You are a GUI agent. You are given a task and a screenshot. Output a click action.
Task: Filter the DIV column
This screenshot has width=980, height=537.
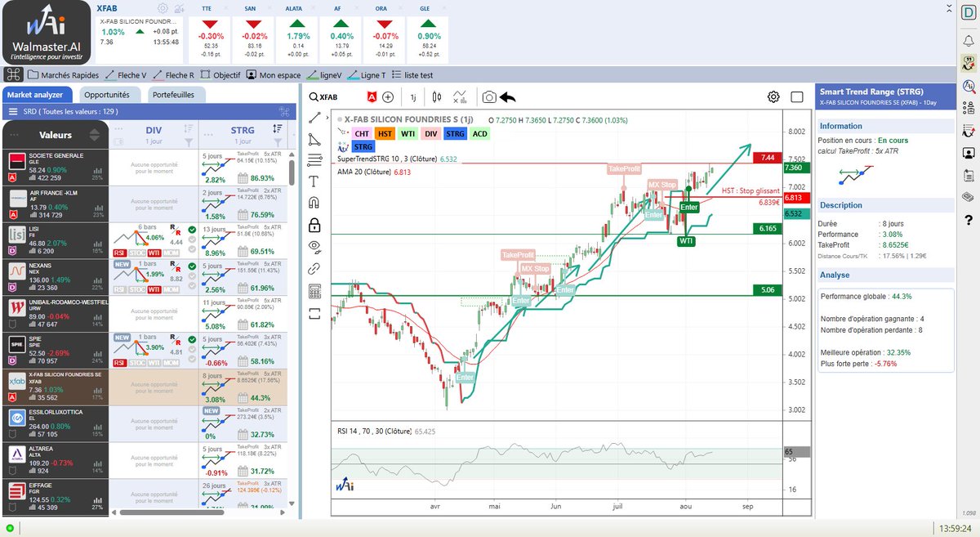[189, 142]
